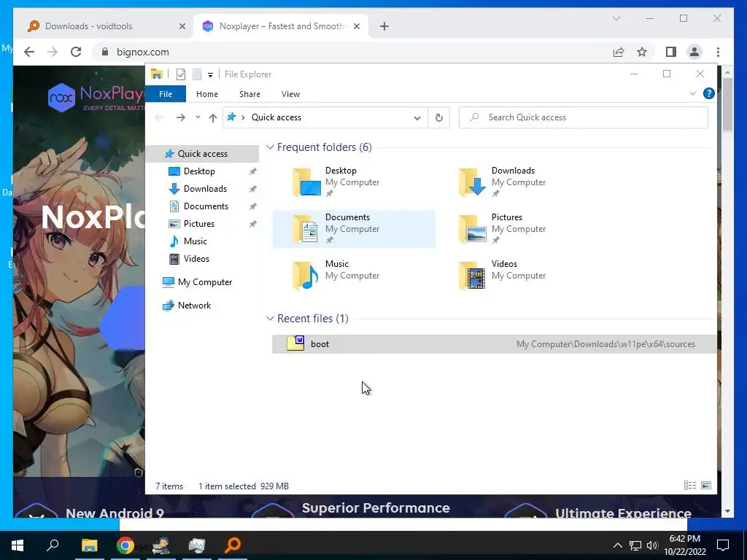
Task: Select My Computer in the navigation pane
Action: (x=205, y=282)
